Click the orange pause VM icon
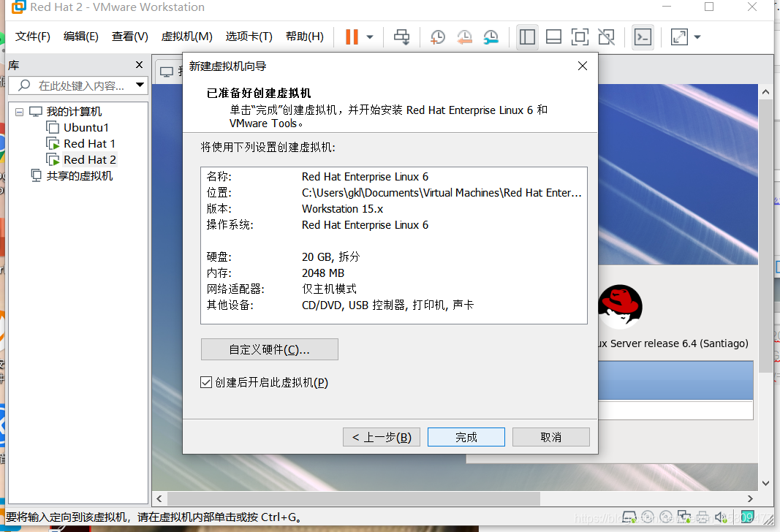 click(x=352, y=37)
